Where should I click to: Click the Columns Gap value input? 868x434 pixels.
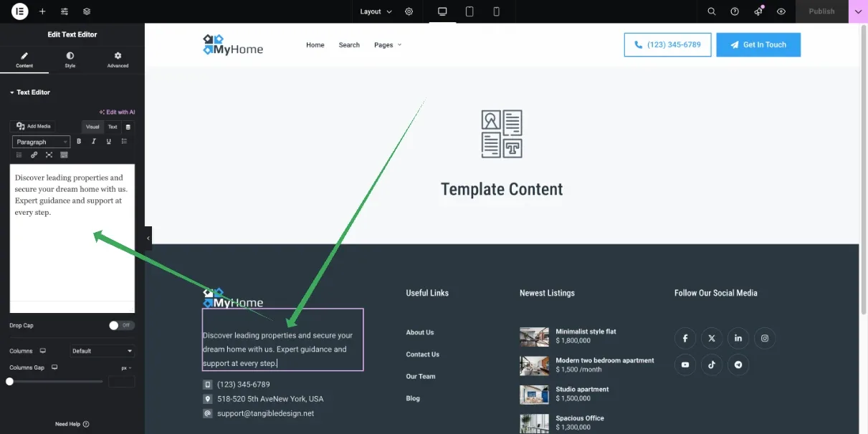point(121,382)
